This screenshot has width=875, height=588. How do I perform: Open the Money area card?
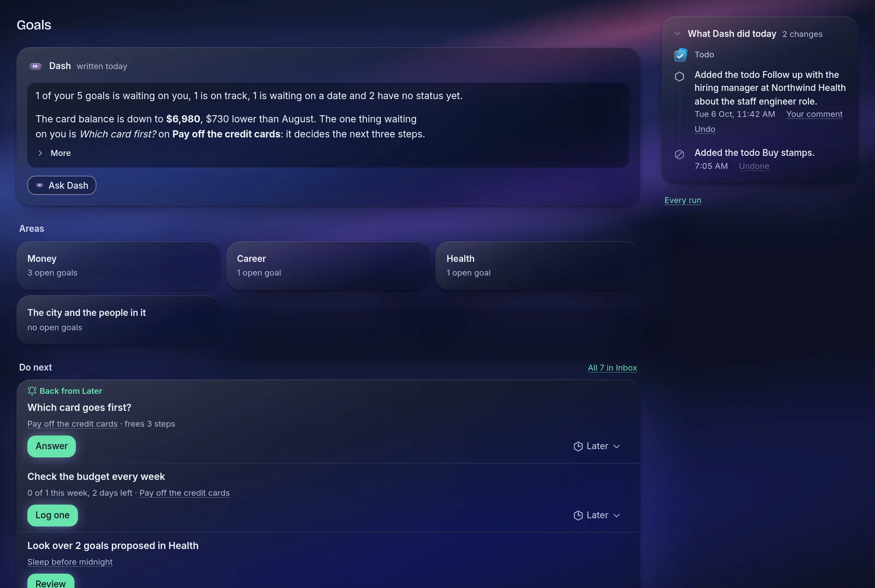[118, 266]
